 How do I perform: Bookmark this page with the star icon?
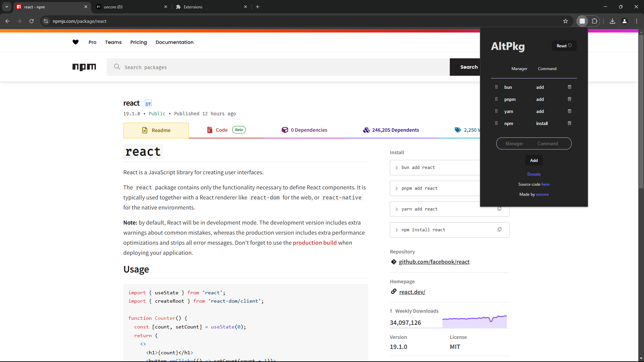click(x=566, y=21)
